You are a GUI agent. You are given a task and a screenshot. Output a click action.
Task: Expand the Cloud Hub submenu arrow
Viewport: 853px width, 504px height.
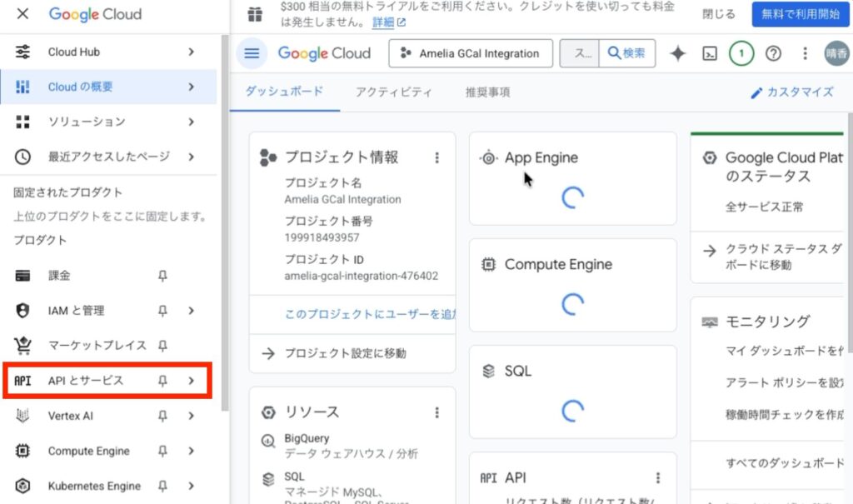pos(191,52)
